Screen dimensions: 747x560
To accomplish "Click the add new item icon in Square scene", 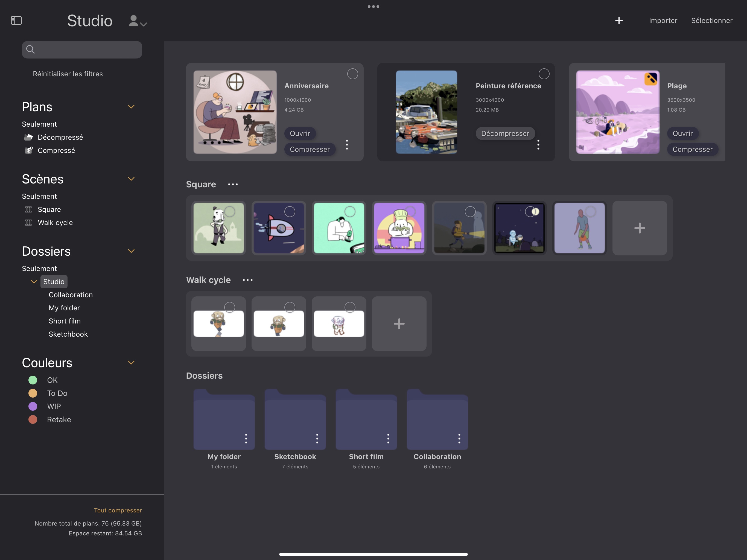I will tap(639, 228).
